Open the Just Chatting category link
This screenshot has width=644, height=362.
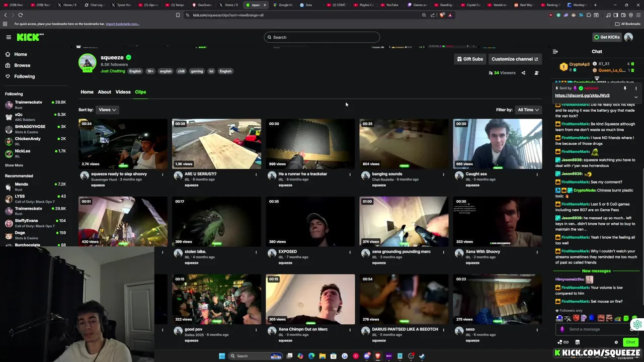[x=113, y=71]
